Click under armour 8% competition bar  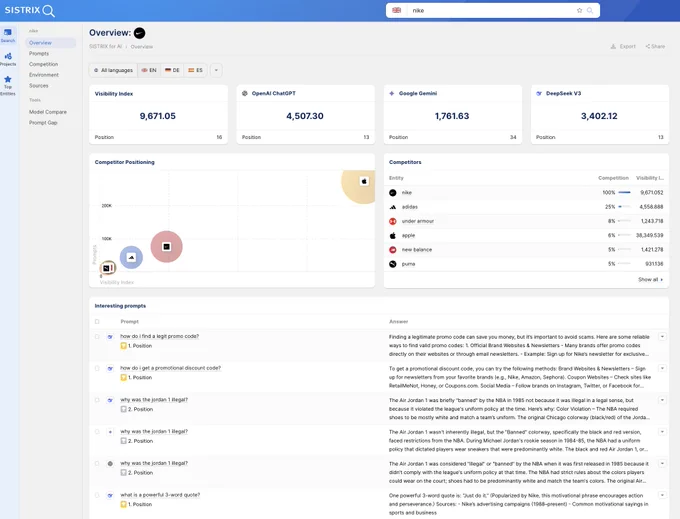[624, 221]
